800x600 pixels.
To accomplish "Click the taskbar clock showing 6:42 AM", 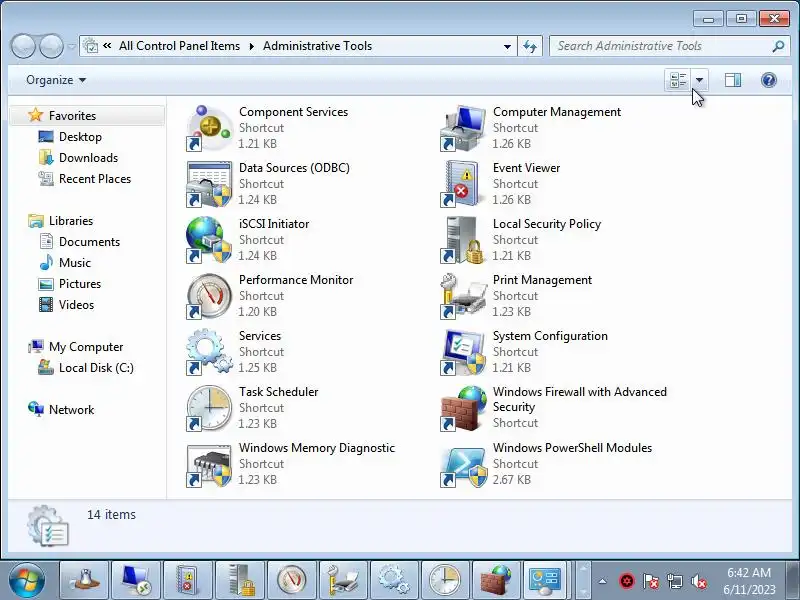I will [x=749, y=581].
